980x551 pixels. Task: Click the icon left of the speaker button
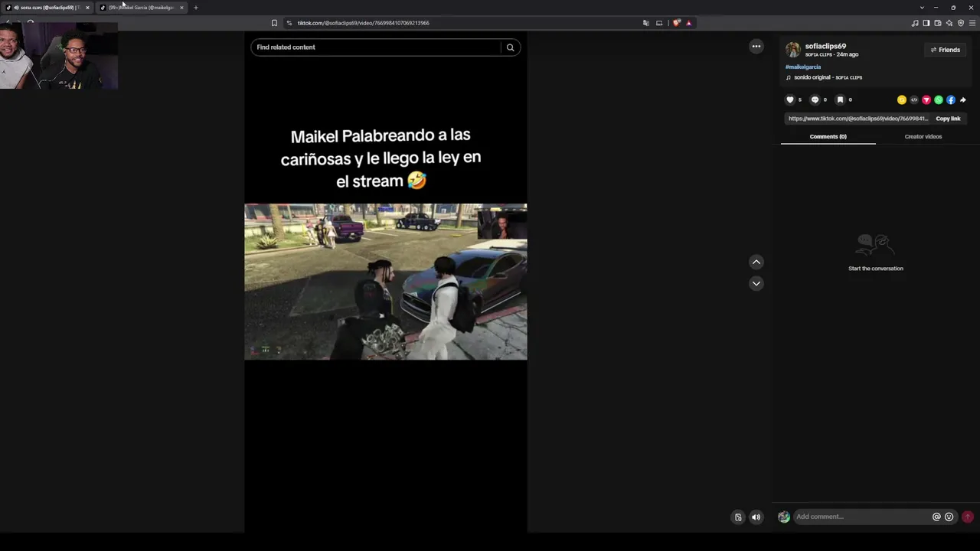(x=738, y=517)
